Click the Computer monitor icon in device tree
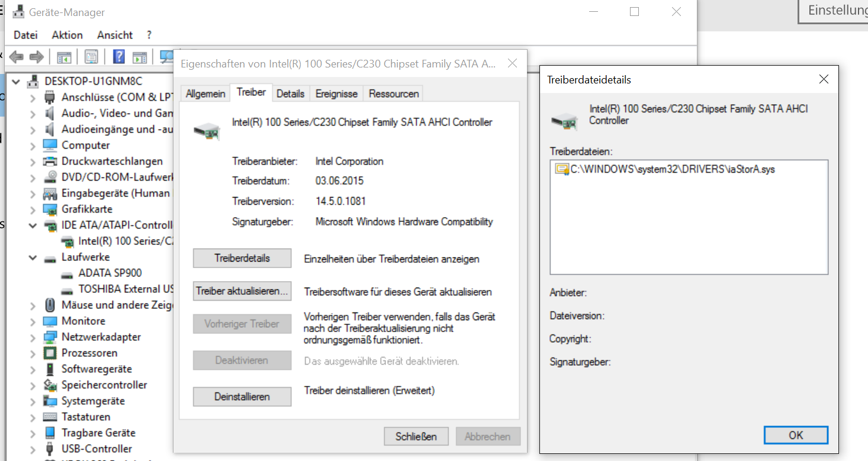Viewport: 868px width, 461px height. pyautogui.click(x=50, y=145)
